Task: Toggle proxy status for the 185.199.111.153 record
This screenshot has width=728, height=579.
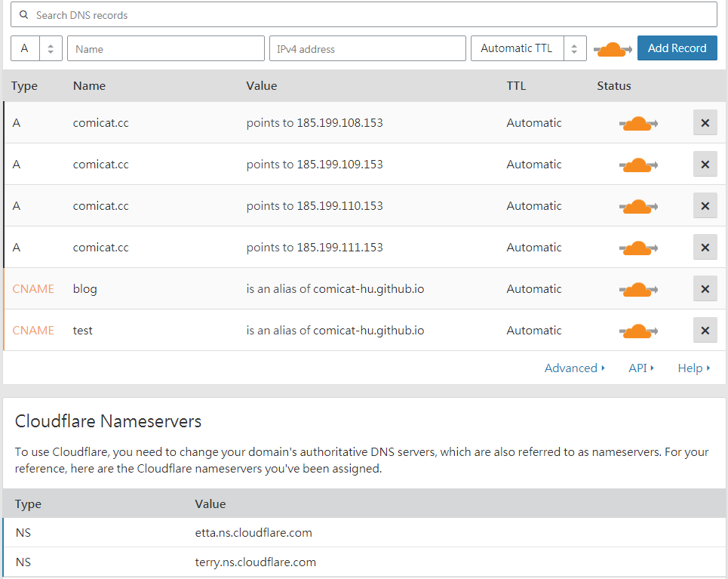Action: (638, 247)
